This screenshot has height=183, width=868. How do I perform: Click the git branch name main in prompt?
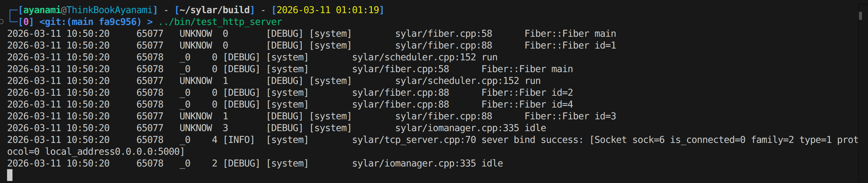tap(82, 22)
